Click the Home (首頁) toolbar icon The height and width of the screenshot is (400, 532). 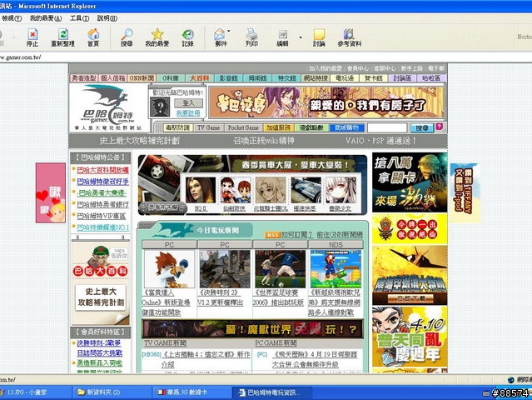point(93,37)
